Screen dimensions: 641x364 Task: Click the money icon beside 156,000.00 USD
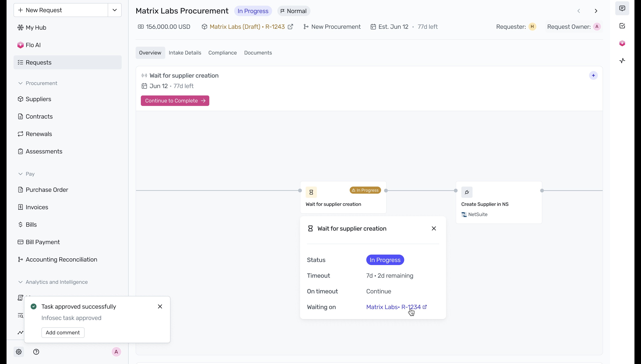[141, 27]
